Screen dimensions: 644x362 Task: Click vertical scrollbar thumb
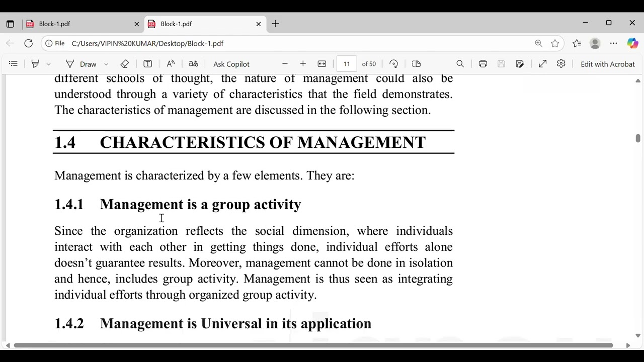(638, 138)
